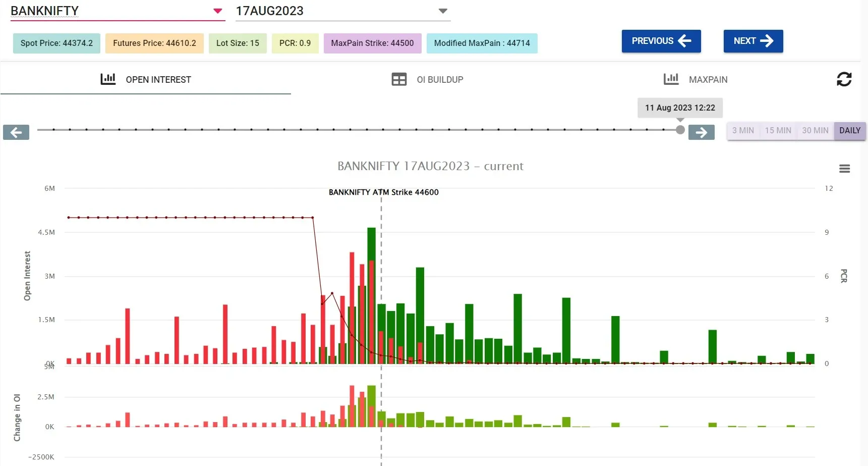Select the DAILY interval
Image resolution: width=868 pixels, height=466 pixels.
click(850, 130)
